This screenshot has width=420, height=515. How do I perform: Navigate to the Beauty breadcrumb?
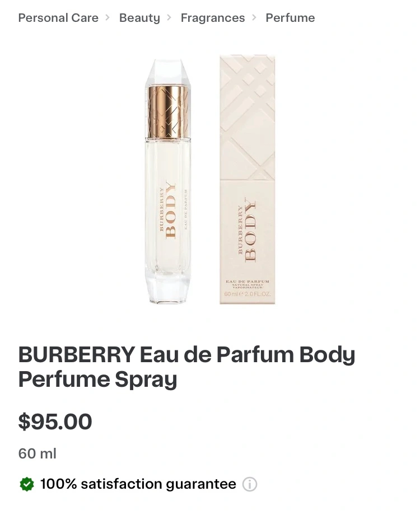coord(139,18)
